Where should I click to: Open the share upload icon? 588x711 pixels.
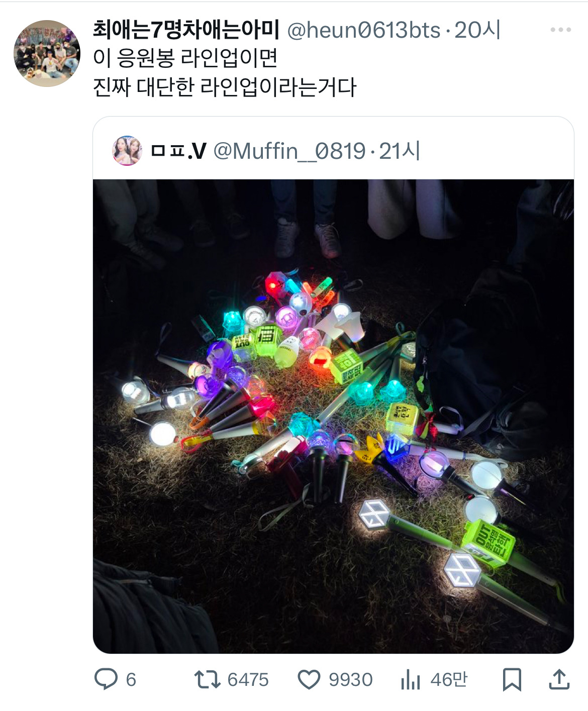pos(559,679)
